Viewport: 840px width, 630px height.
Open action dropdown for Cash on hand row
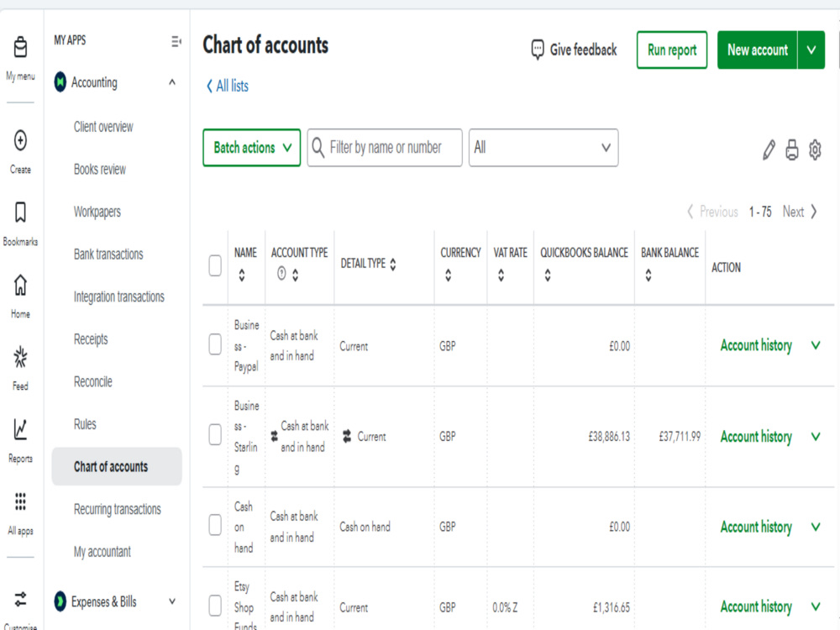coord(816,528)
